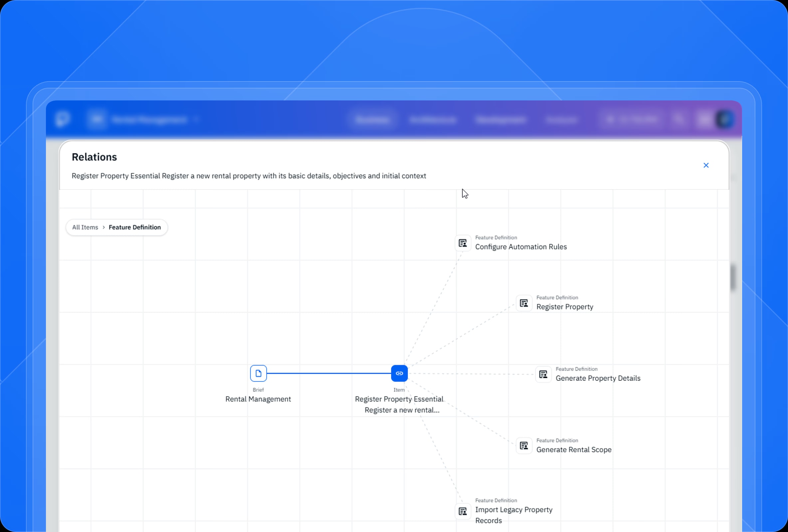Go back to All Items breadcrumb
The width and height of the screenshot is (788, 532).
[x=85, y=227]
